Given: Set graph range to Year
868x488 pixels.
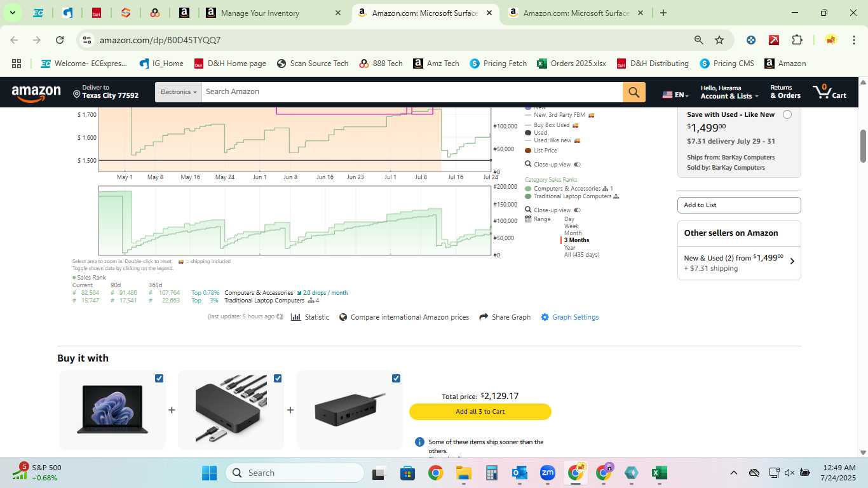Looking at the screenshot, I should (x=570, y=248).
